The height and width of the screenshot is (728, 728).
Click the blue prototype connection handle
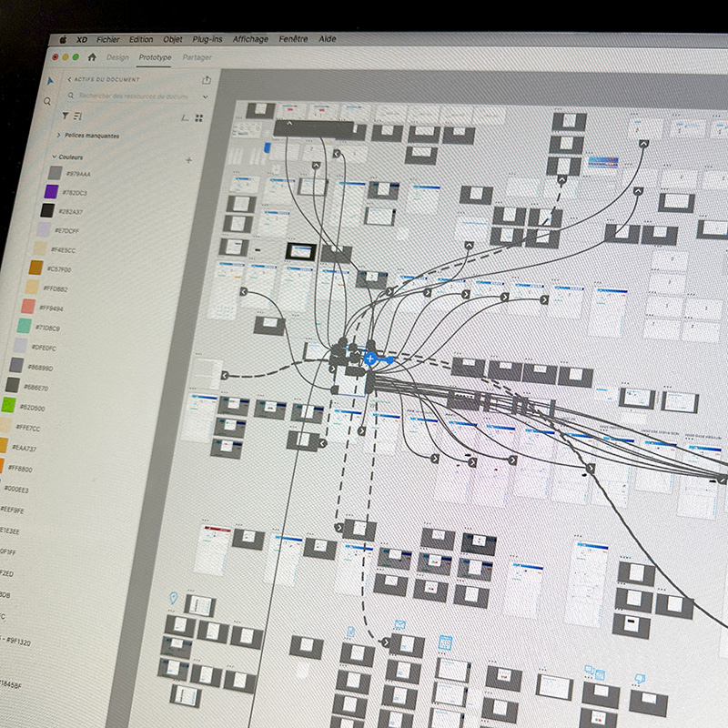click(370, 359)
